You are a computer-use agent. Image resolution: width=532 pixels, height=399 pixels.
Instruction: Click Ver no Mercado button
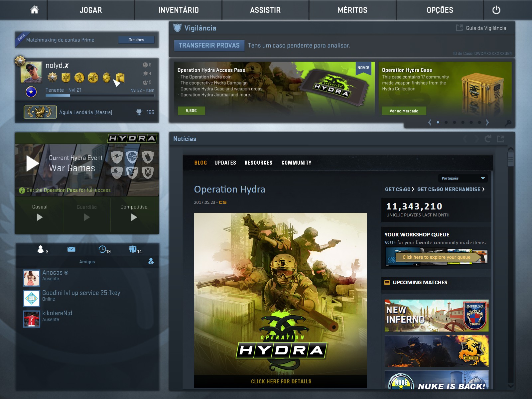(x=404, y=111)
